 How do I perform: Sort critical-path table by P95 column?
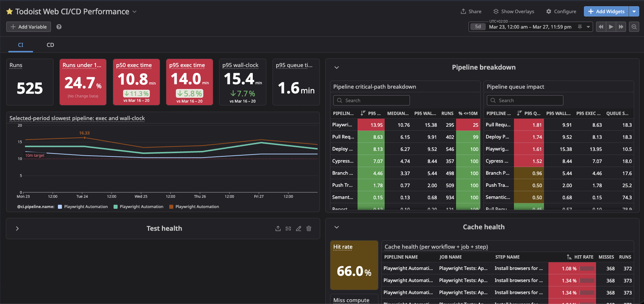click(x=371, y=113)
